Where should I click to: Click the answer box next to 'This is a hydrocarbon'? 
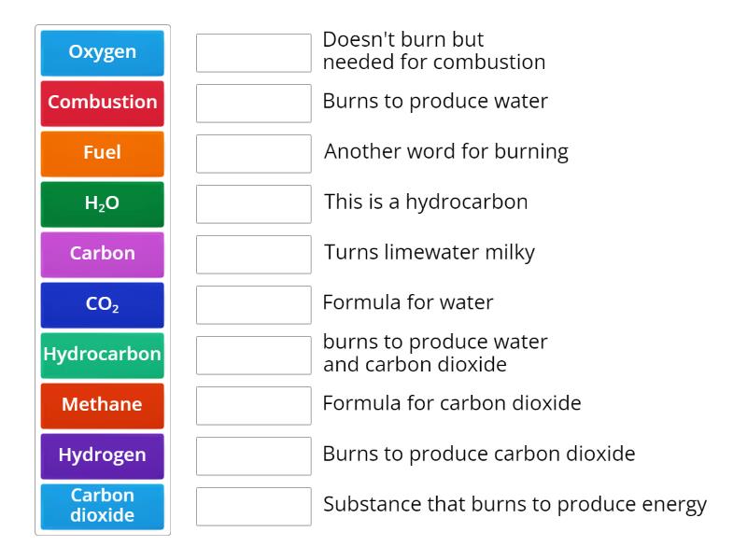(x=254, y=203)
